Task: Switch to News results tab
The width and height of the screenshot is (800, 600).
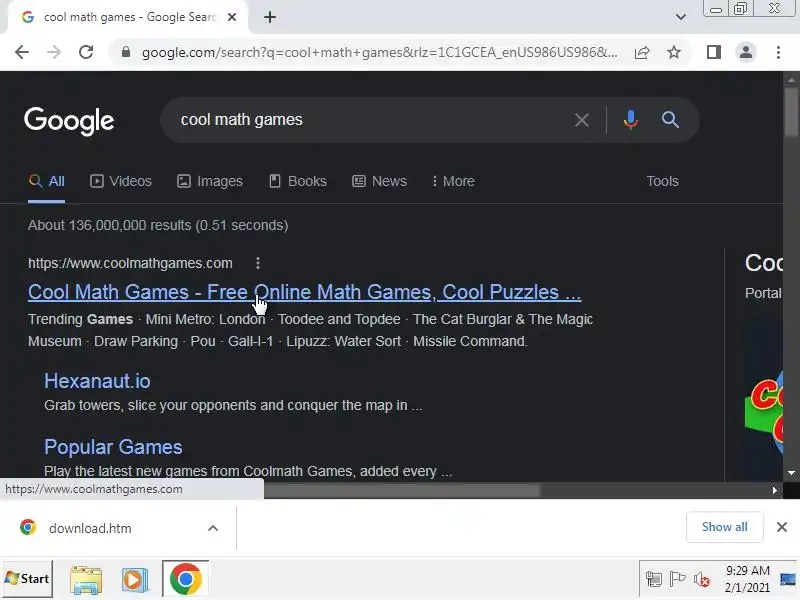Action: (380, 181)
